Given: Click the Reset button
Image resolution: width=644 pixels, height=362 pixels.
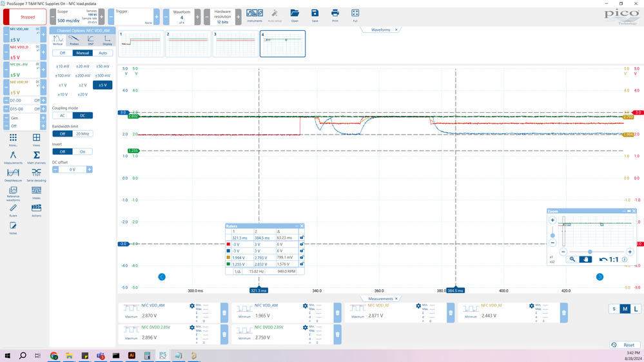Looking at the screenshot, I should pos(625,345).
